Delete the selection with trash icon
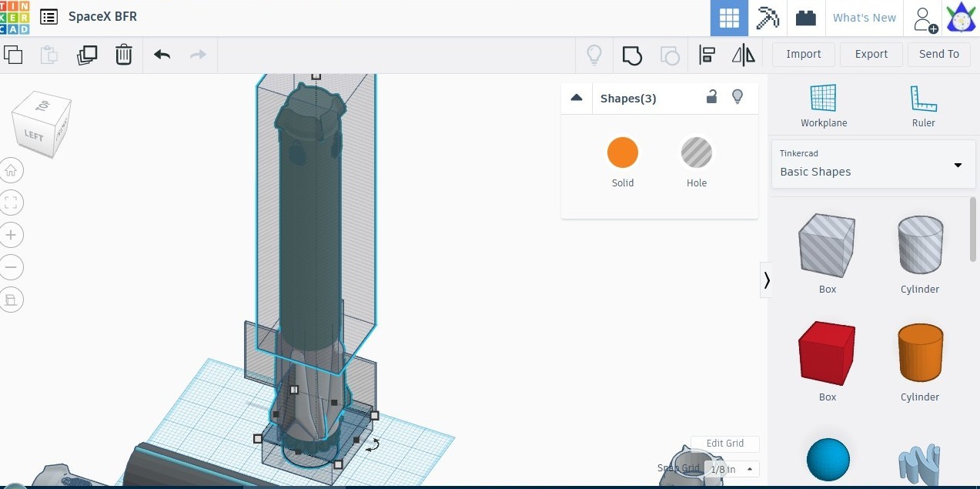Screen dimensions: 980x489 point(124,55)
